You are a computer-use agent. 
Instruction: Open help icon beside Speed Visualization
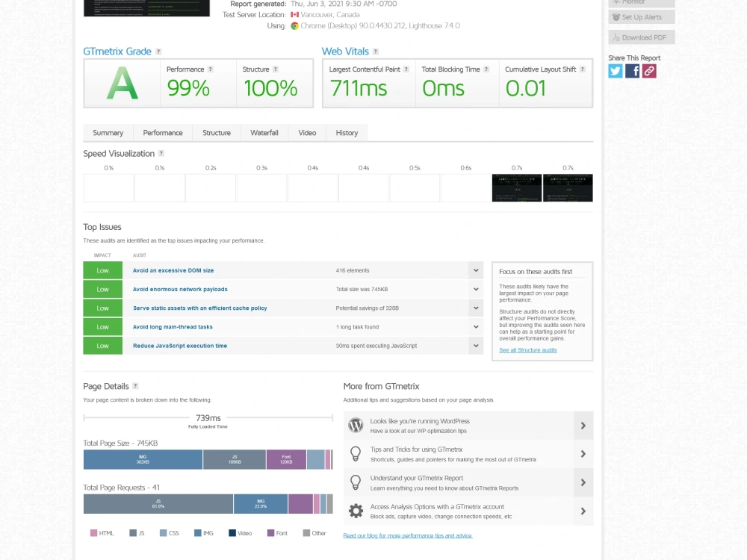point(161,153)
